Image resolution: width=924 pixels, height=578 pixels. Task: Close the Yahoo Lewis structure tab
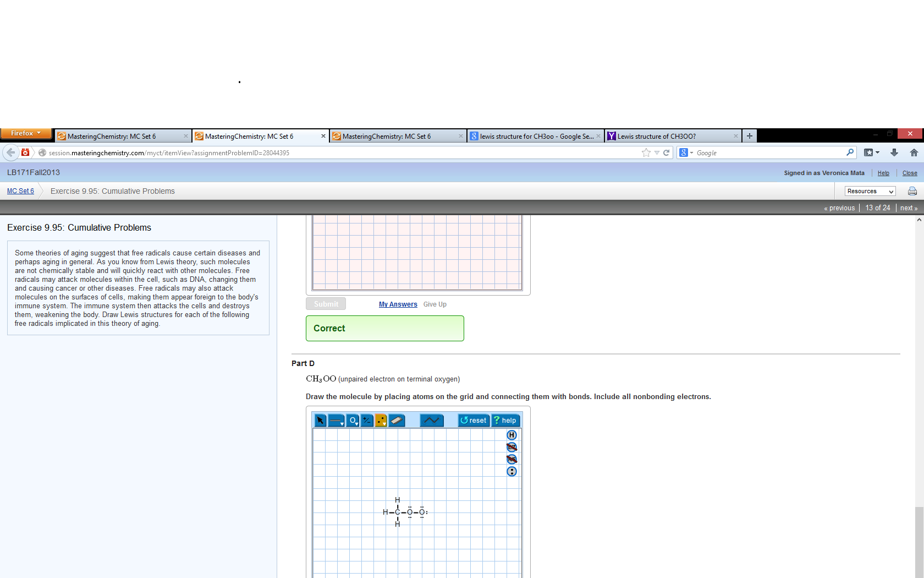(x=735, y=136)
